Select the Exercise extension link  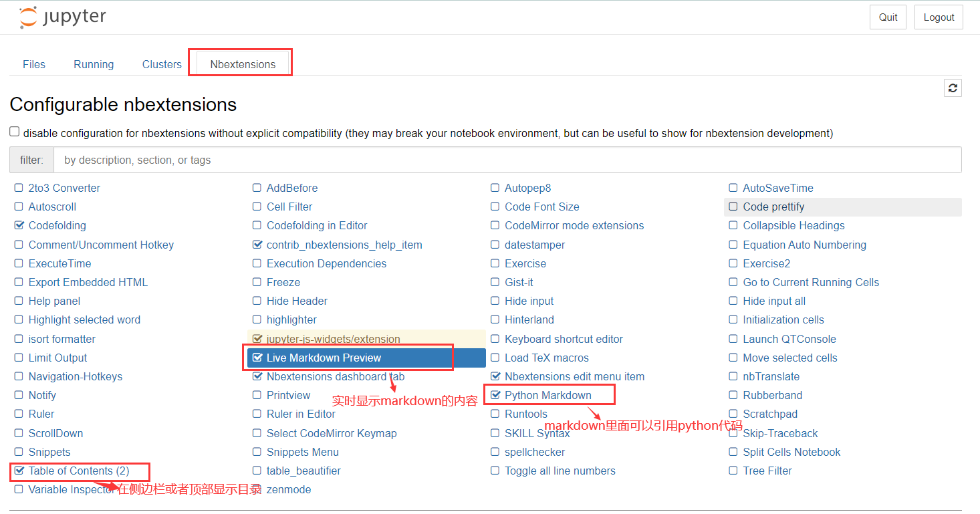525,264
